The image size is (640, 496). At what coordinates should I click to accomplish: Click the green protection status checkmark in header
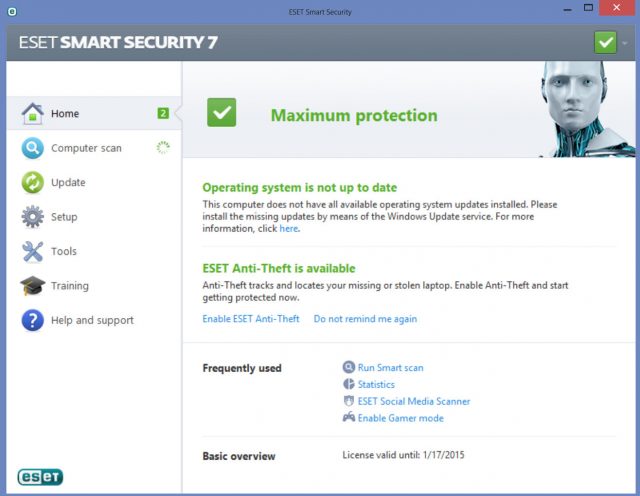[605, 42]
